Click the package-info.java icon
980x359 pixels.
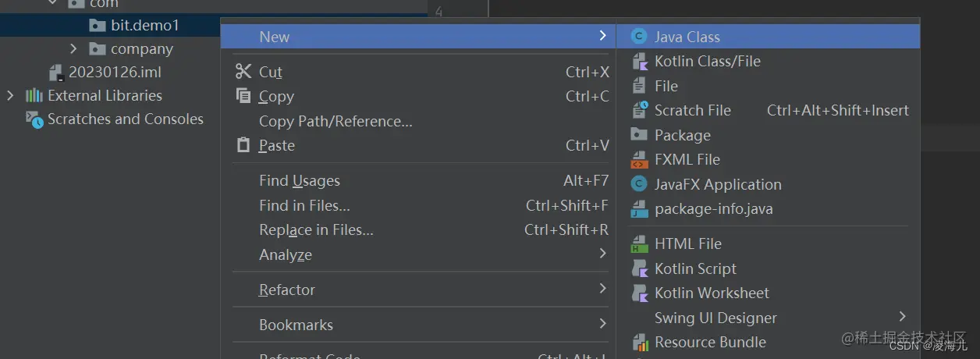[x=639, y=208]
